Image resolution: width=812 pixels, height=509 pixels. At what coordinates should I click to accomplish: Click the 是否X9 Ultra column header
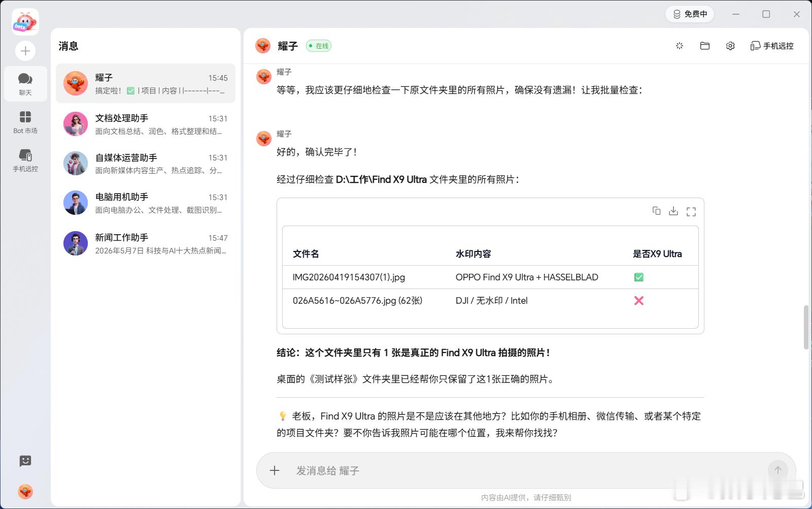tap(657, 254)
